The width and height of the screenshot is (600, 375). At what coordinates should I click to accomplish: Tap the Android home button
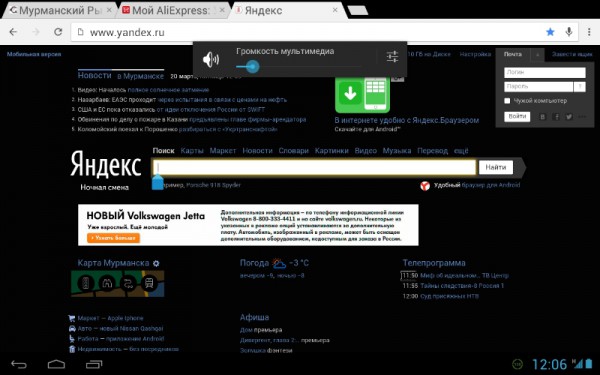click(x=56, y=364)
